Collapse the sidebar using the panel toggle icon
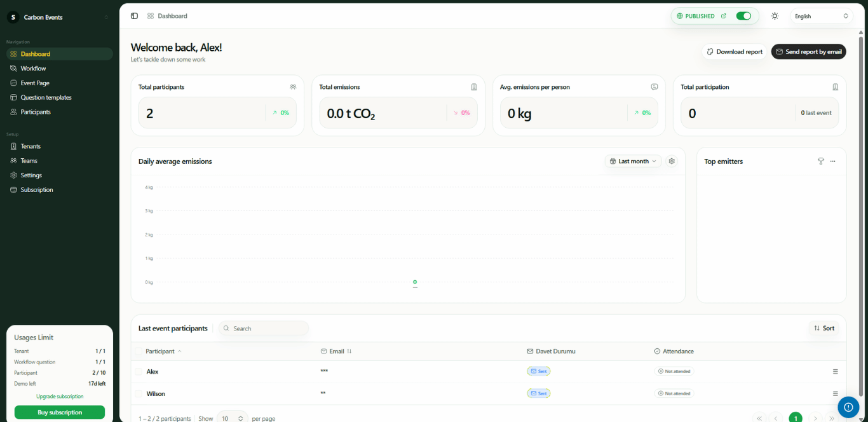The height and width of the screenshot is (422, 868). (x=133, y=15)
